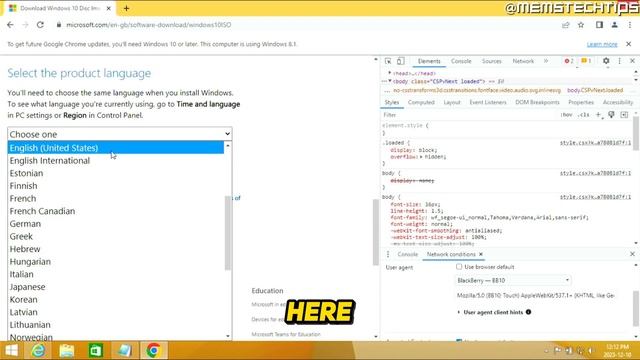Select English International option
The width and height of the screenshot is (640, 360).
(x=116, y=160)
